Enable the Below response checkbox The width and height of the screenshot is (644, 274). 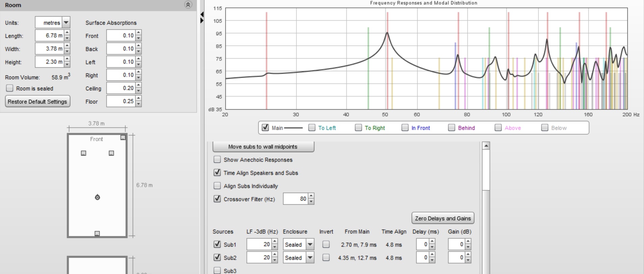coord(545,127)
